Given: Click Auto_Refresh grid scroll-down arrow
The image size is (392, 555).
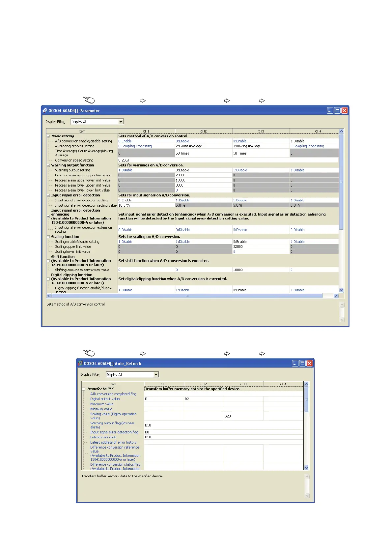Looking at the screenshot, I should tap(306, 467).
